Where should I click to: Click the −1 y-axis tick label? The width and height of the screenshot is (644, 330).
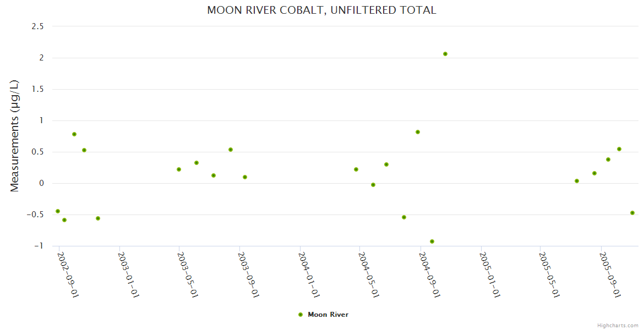[39, 246]
